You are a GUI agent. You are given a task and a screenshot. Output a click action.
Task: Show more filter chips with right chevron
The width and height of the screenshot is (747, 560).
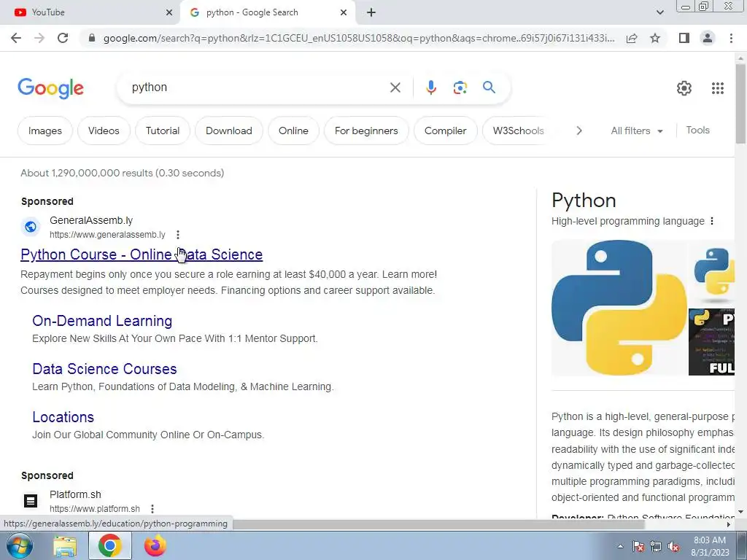(578, 131)
